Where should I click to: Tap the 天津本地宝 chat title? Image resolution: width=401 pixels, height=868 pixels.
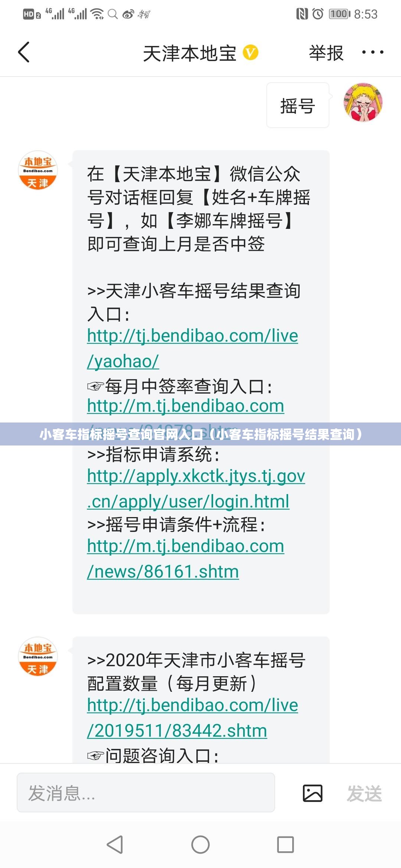click(190, 53)
